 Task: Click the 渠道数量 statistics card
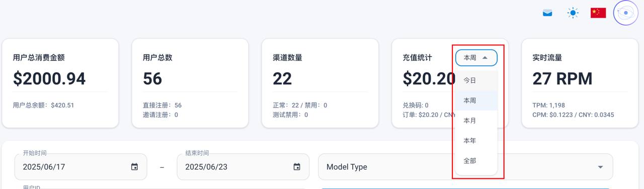point(320,83)
